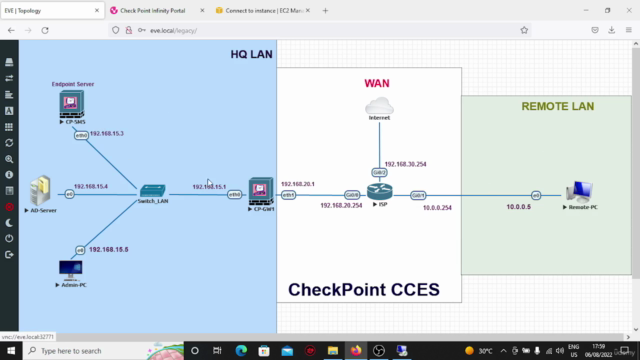Click the lab details panel sidebar icon
Screen dimensions: 640x360
coord(9,191)
